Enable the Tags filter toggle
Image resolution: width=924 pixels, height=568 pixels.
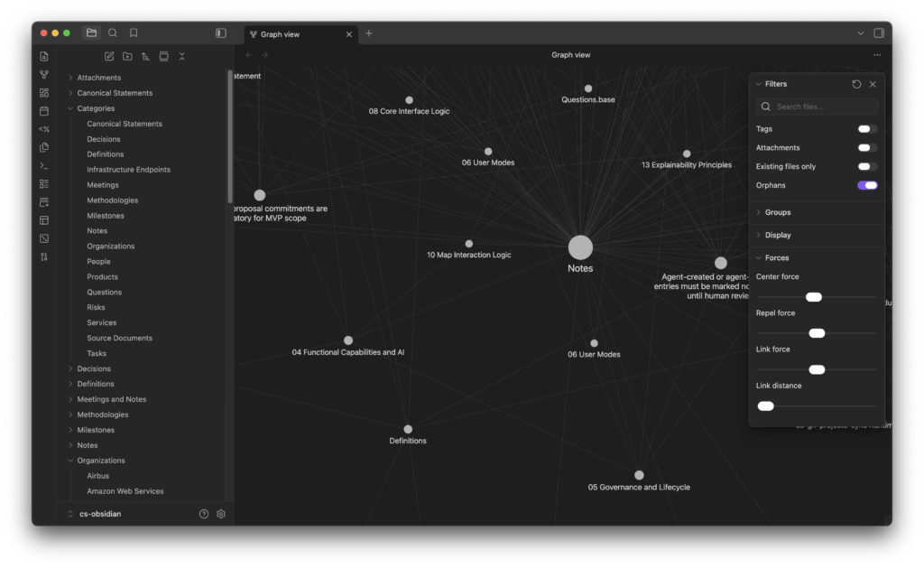click(x=867, y=128)
